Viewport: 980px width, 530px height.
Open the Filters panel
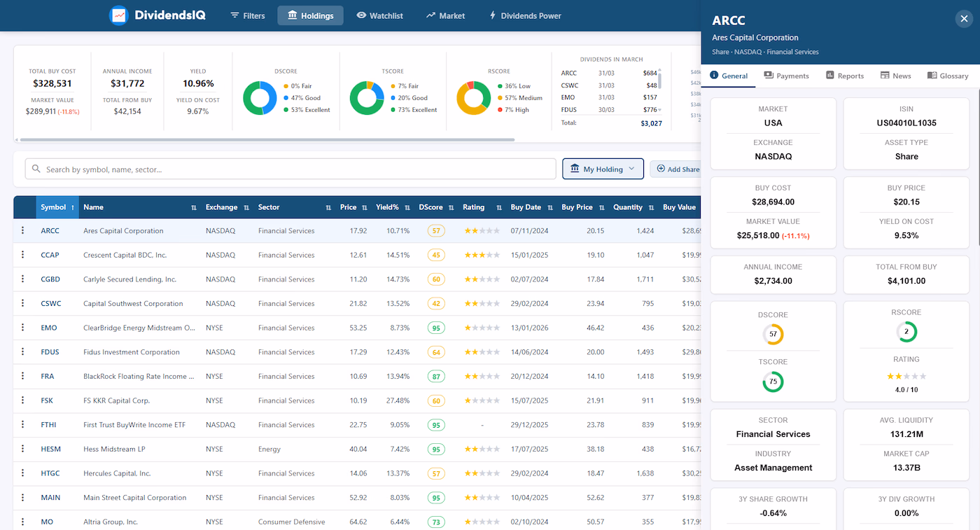248,15
